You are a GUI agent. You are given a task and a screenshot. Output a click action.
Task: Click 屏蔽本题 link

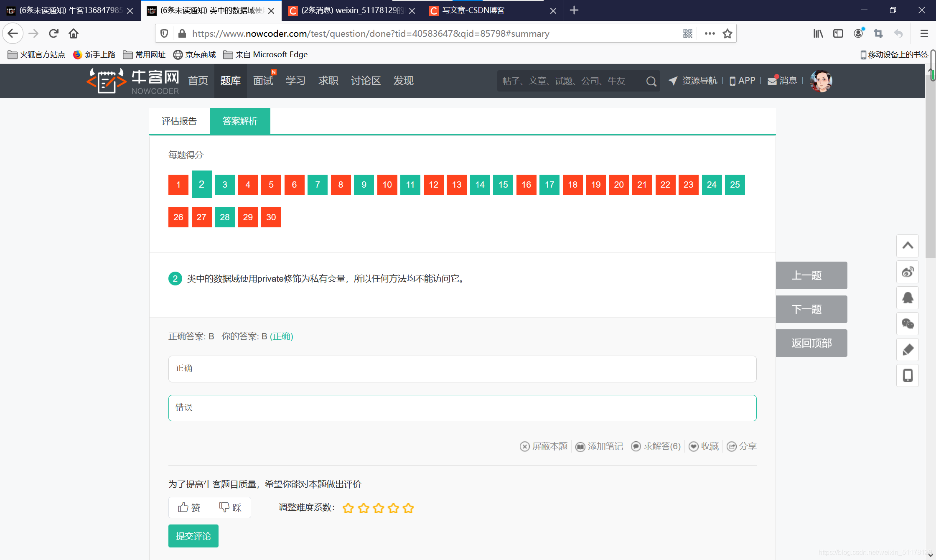coord(544,446)
